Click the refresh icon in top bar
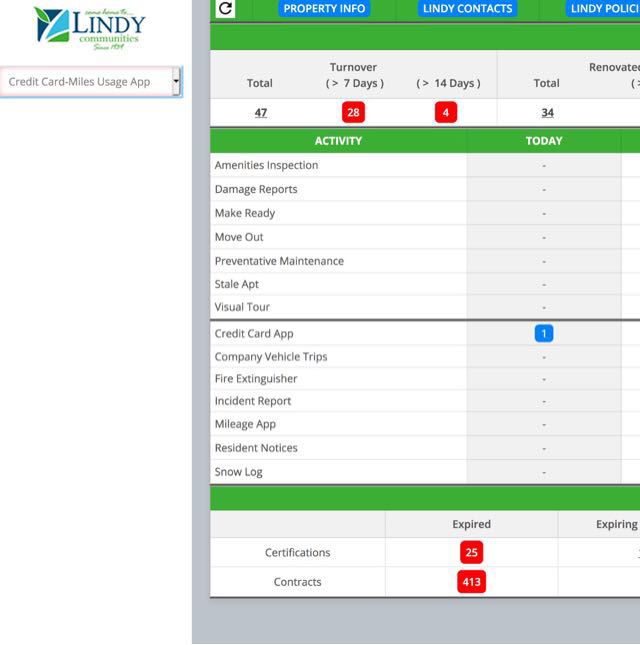 pos(226,9)
